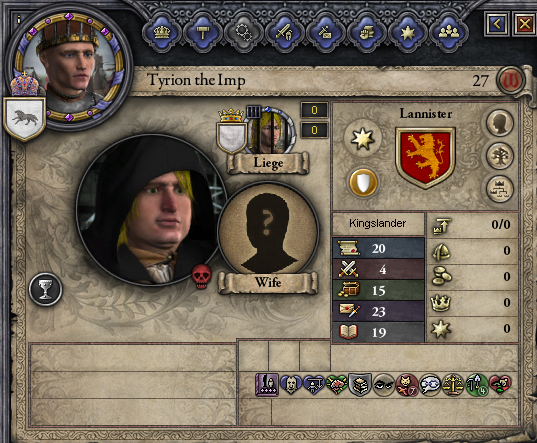Click the goblet icon left of portrait
Screen dimensions: 537x443
coord(45,289)
